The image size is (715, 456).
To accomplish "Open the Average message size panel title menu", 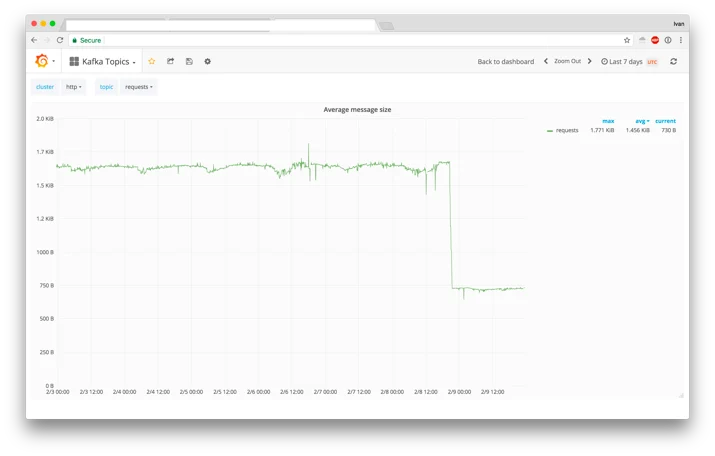I will click(357, 109).
